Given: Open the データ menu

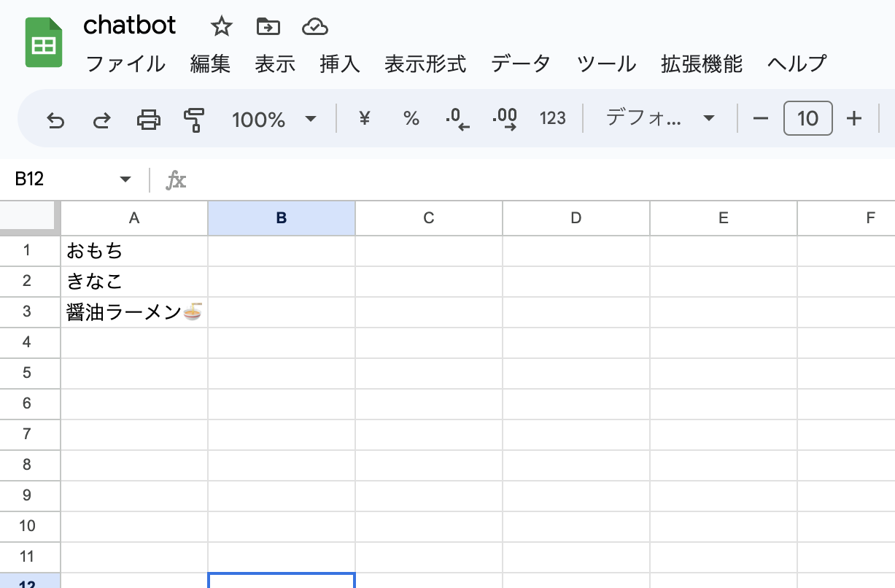Looking at the screenshot, I should (520, 64).
